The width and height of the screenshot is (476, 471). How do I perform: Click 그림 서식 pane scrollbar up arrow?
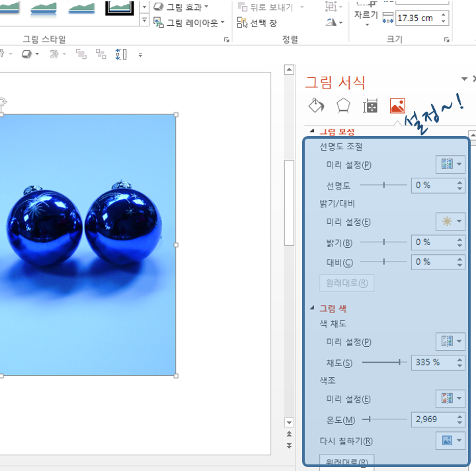point(472,134)
